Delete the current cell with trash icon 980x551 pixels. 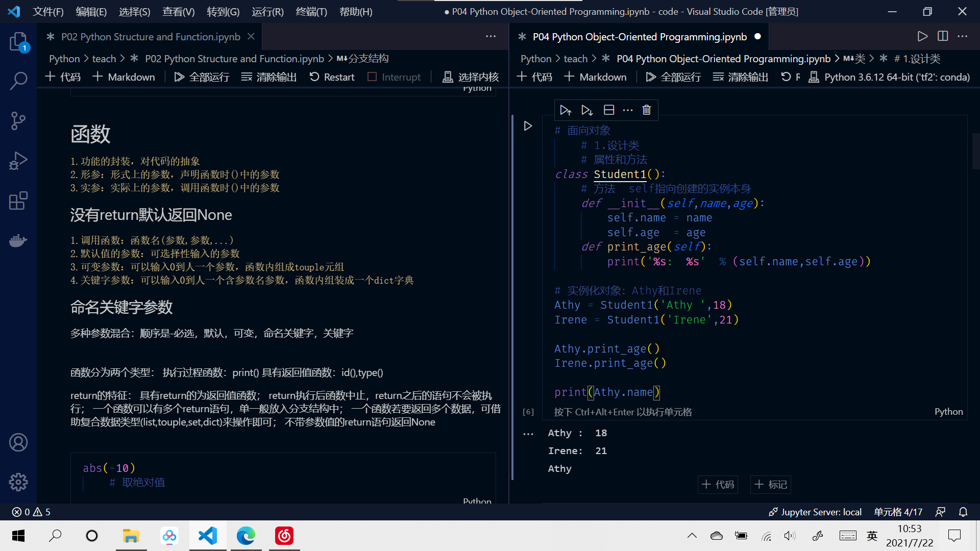pos(646,110)
